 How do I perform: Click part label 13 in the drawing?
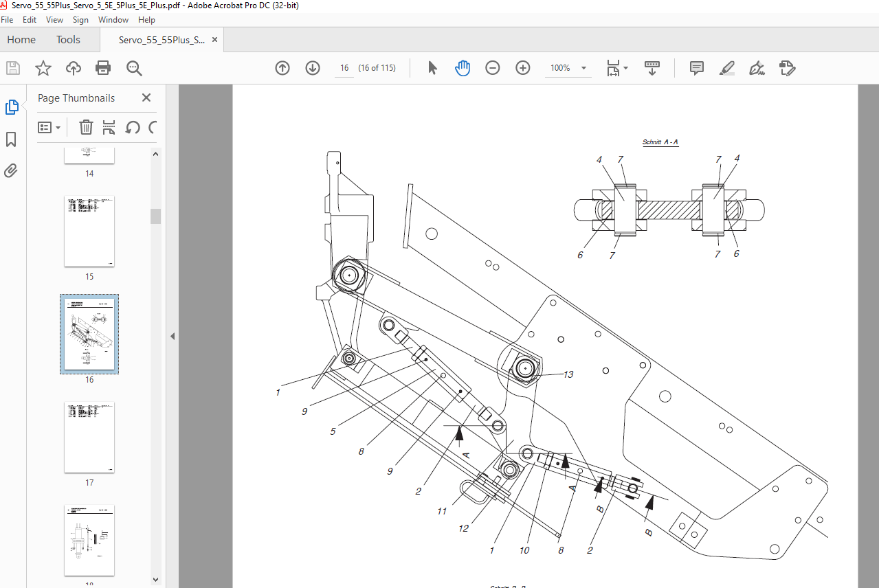(x=568, y=374)
